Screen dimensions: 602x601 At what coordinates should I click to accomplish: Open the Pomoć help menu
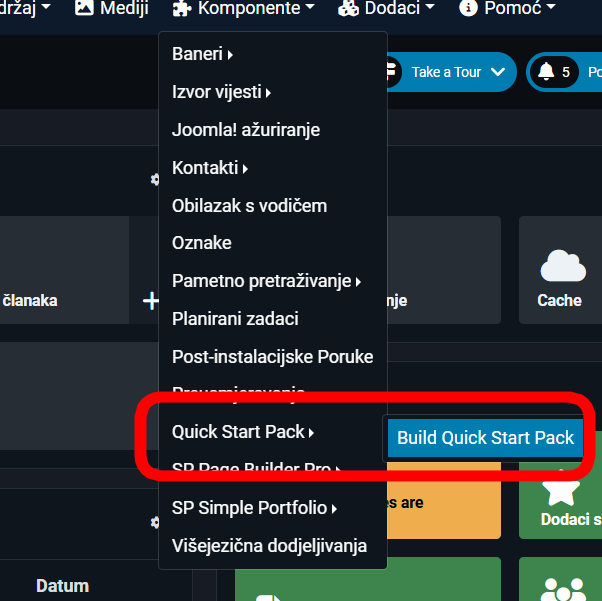click(x=508, y=8)
